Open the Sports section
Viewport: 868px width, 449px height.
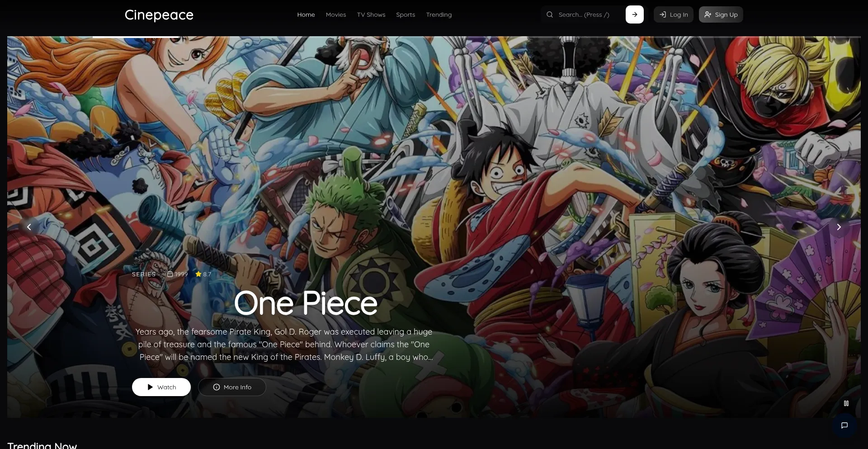(406, 14)
